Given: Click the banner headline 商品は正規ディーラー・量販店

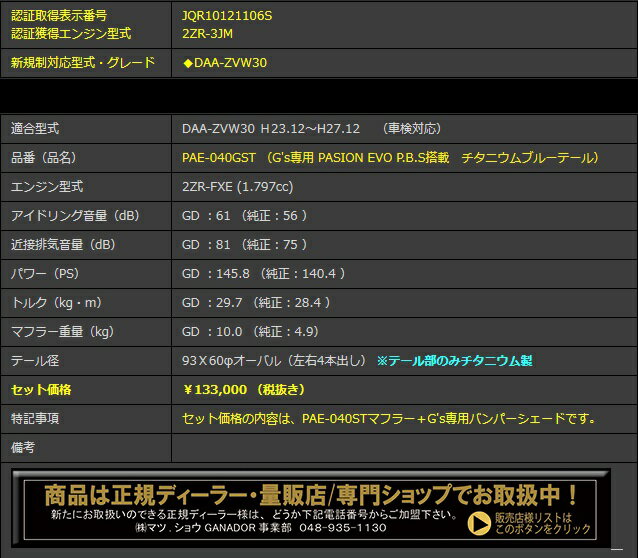Looking at the screenshot, I should (x=311, y=493).
